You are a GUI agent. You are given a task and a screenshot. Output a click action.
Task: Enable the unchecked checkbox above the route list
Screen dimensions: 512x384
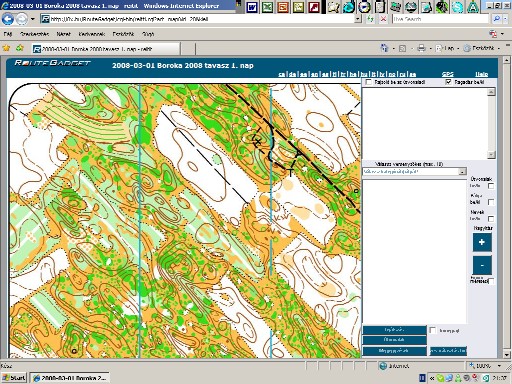(x=368, y=82)
